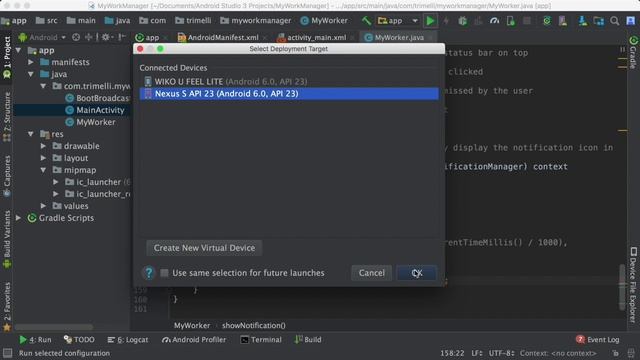Select MyWorker class in project tree

96,122
